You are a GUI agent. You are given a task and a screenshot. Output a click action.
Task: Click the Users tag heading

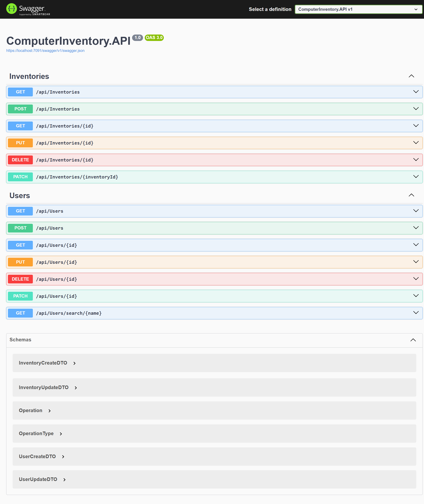pos(20,195)
